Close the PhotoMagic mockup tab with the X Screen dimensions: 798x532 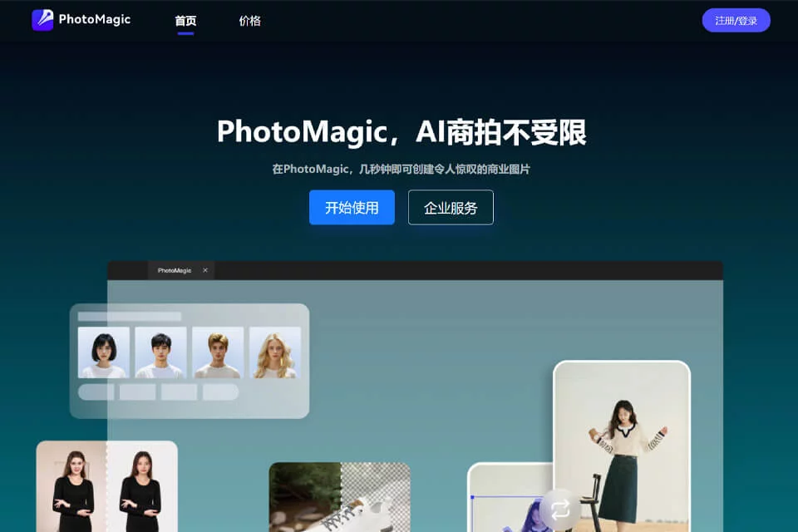[205, 270]
